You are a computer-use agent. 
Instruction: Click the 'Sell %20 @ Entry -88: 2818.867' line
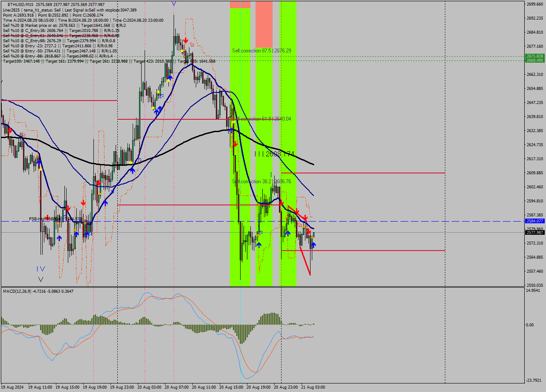(x=58, y=56)
